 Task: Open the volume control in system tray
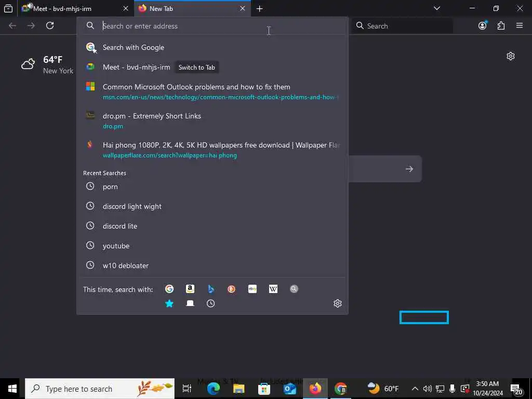click(428, 389)
